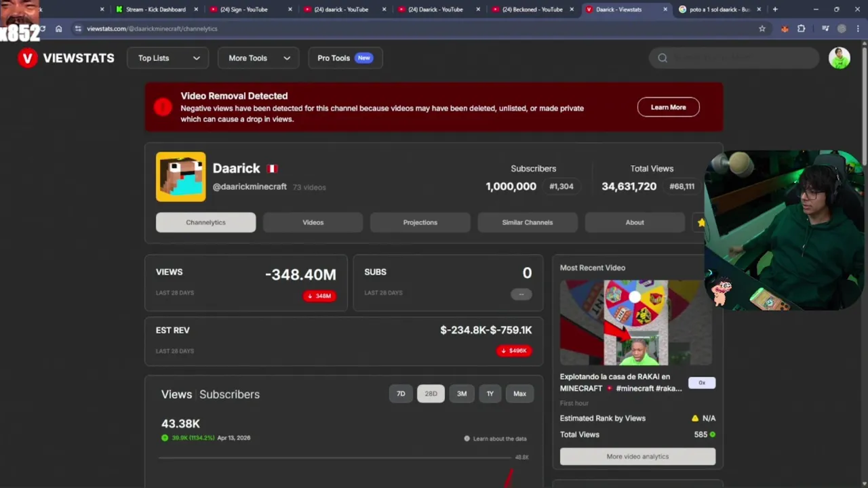Select the 28D time range

coord(431,394)
